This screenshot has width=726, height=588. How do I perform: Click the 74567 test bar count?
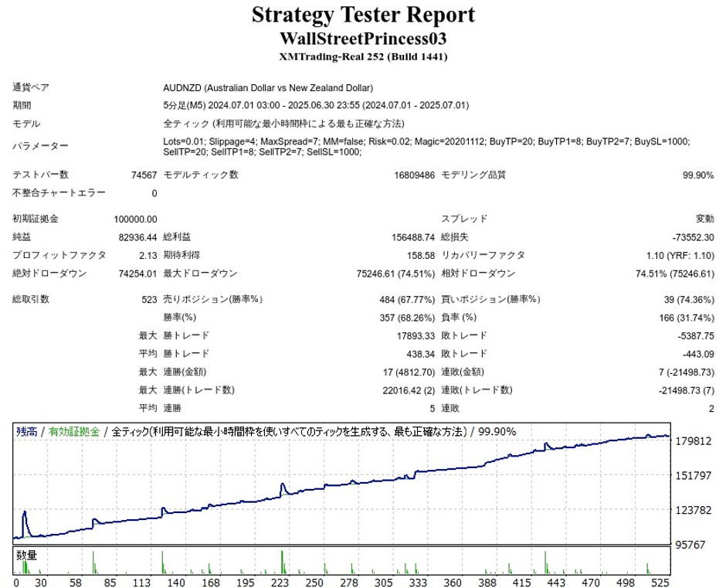(x=144, y=175)
